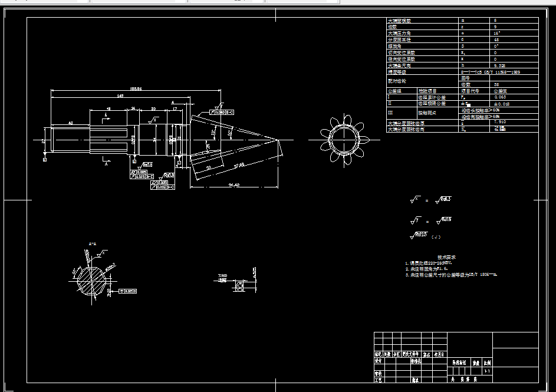The image size is (556, 392).
Task: Select the Ra6.3 roughness symbol
Action: [x=443, y=200]
